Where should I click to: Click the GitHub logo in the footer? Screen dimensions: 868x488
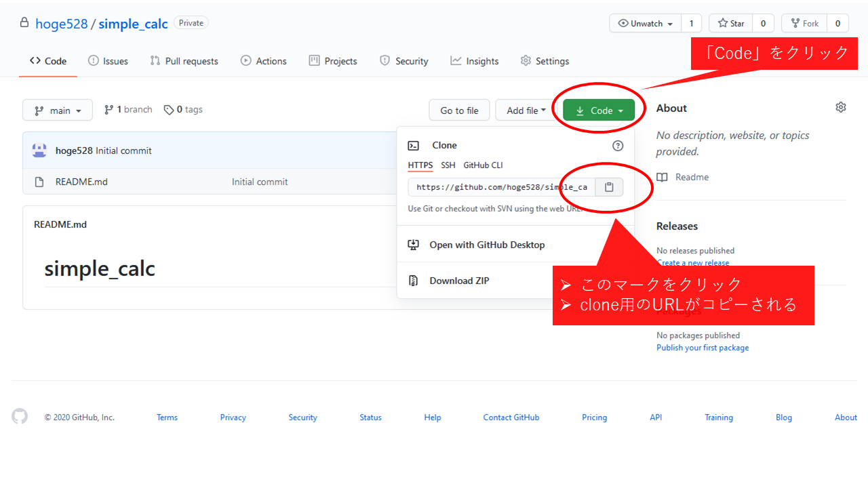[x=20, y=417]
